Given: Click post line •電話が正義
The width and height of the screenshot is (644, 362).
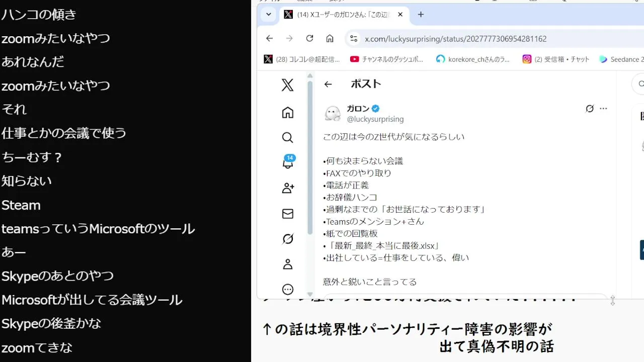Looking at the screenshot, I should coord(346,185).
